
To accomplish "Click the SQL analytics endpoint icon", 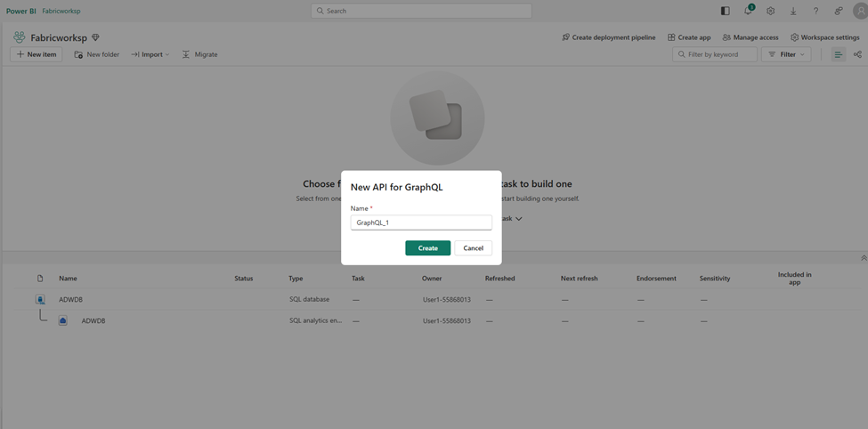I will click(x=63, y=320).
